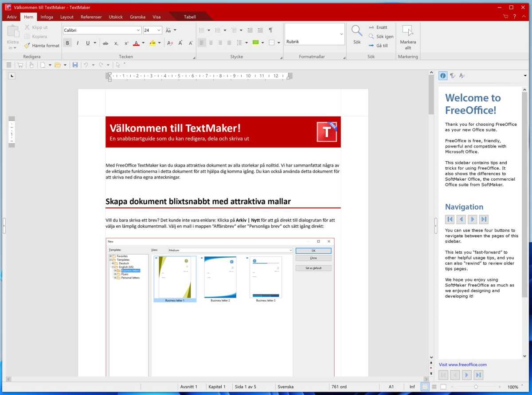This screenshot has width=532, height=395.
Task: Go to last sidebar page in Navigation
Action: (x=484, y=219)
